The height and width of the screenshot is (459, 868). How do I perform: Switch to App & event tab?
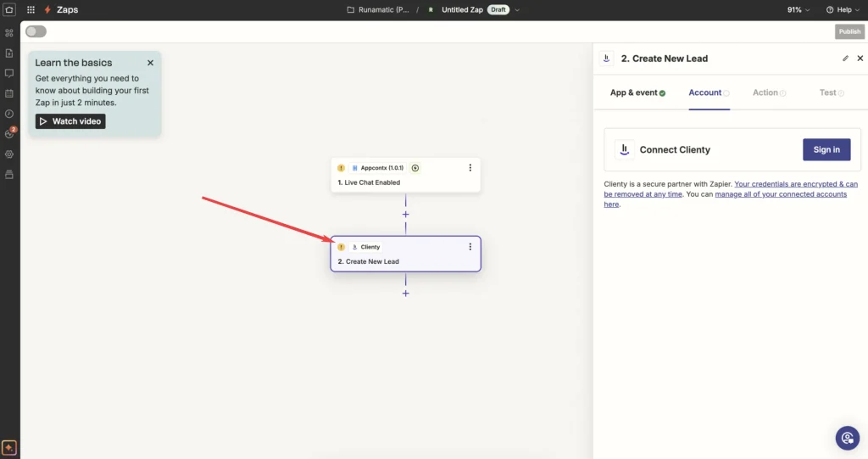[637, 92]
